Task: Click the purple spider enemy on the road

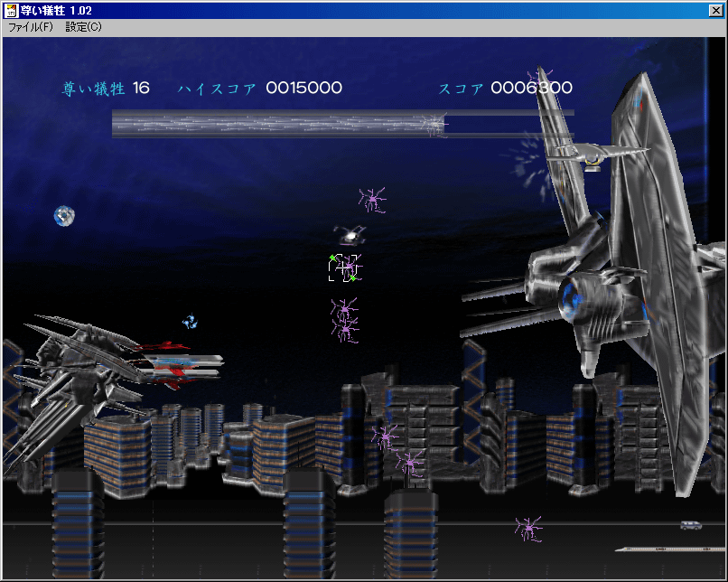Action: pos(528,529)
